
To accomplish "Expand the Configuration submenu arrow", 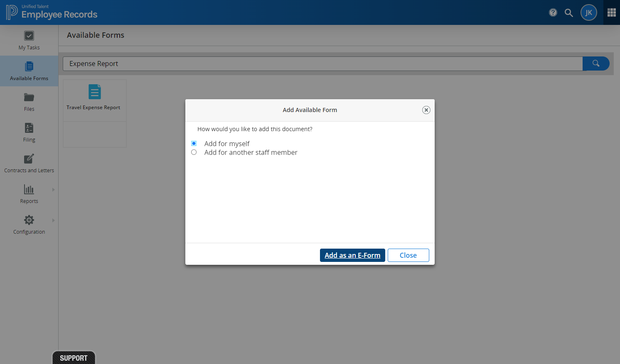I will pos(53,220).
